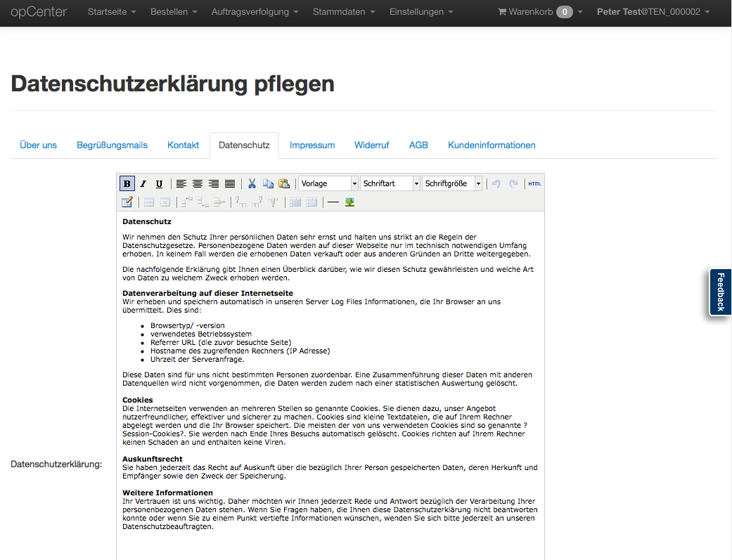
Task: Paste content using the paste icon
Action: click(284, 183)
